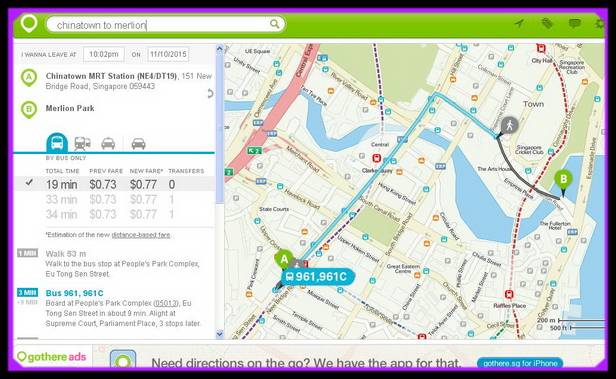The image size is (616, 379).
Task: Edit the 11/10/2015 date field
Action: coord(168,54)
